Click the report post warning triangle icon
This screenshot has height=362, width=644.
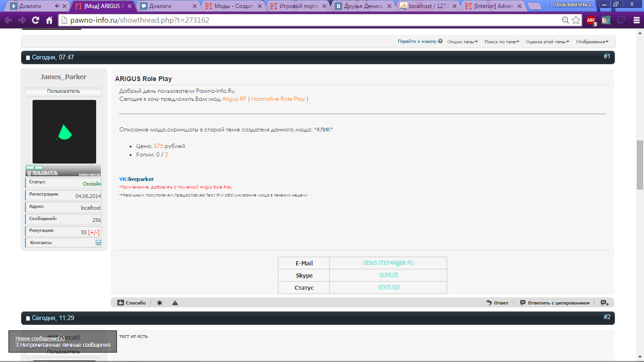pos(175,303)
